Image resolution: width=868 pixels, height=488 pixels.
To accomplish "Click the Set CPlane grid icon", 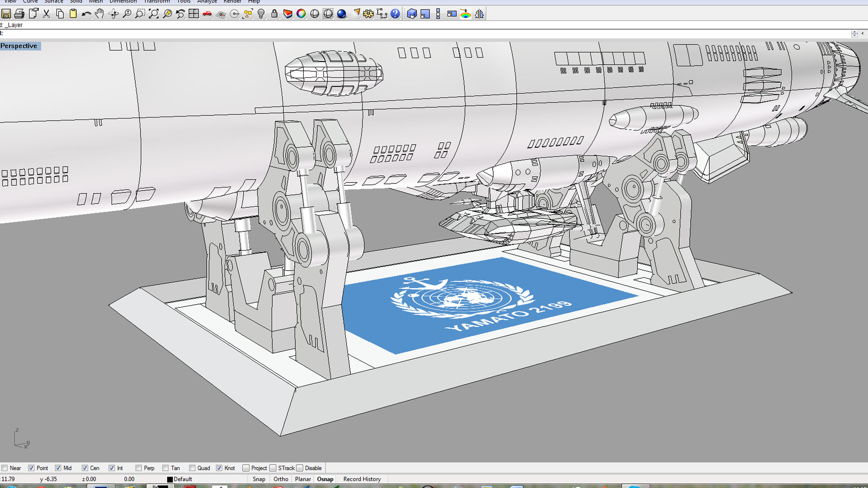I will point(221,14).
